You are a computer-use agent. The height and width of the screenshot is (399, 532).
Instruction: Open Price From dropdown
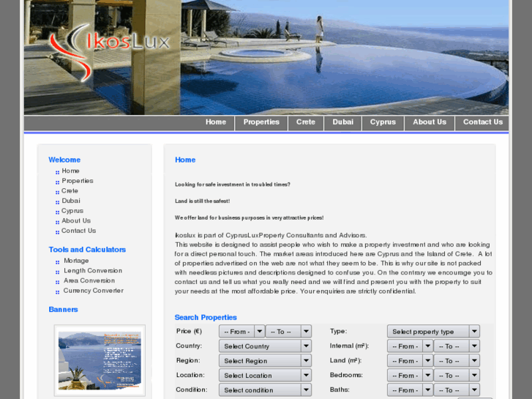tap(242, 332)
